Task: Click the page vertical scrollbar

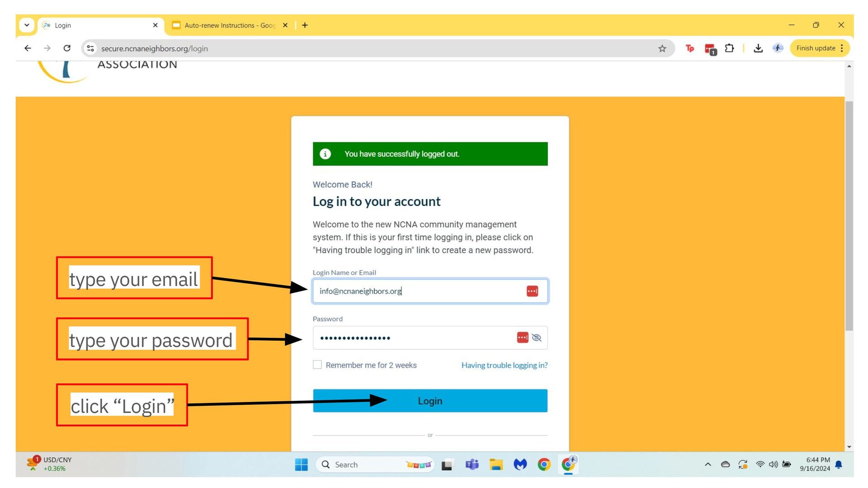Action: 849,216
